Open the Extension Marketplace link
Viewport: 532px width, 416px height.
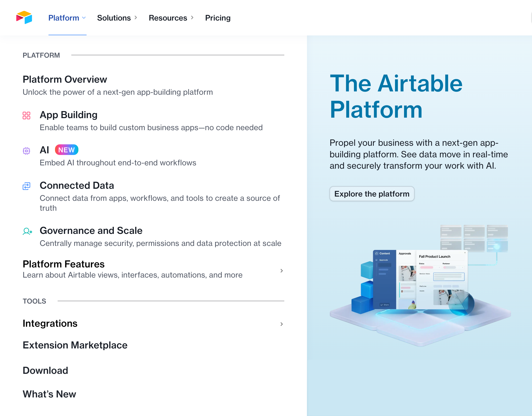75,345
